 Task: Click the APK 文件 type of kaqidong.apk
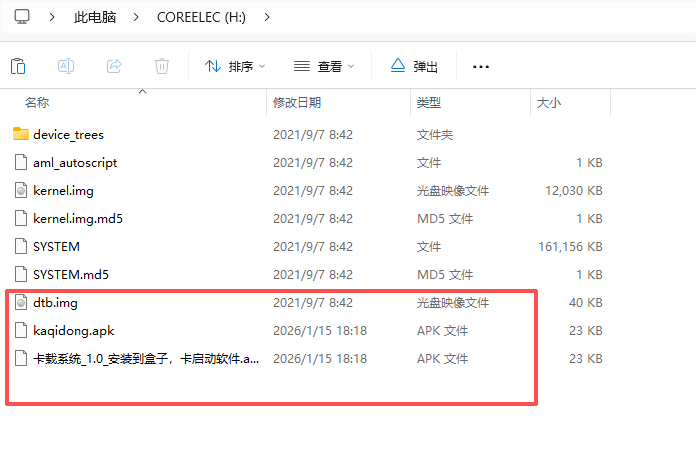443,331
